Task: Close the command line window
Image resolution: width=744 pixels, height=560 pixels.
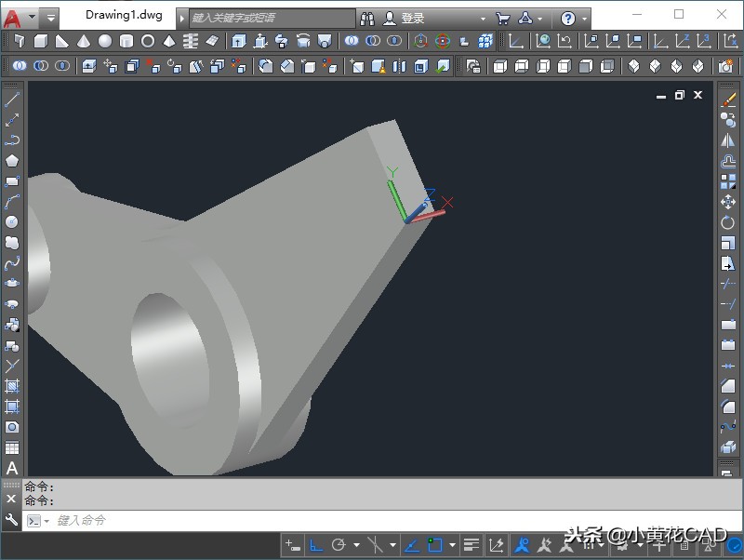Action: 11,499
